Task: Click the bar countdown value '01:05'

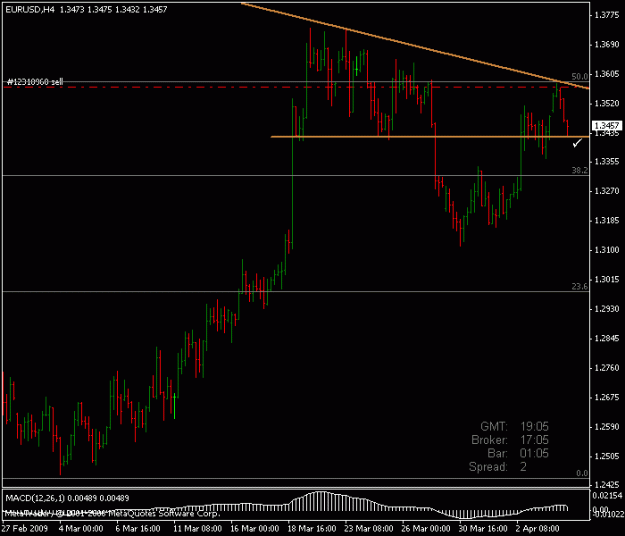Action: tap(534, 453)
